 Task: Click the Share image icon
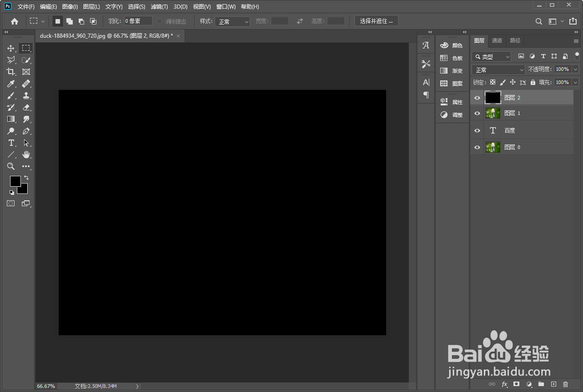tap(573, 21)
